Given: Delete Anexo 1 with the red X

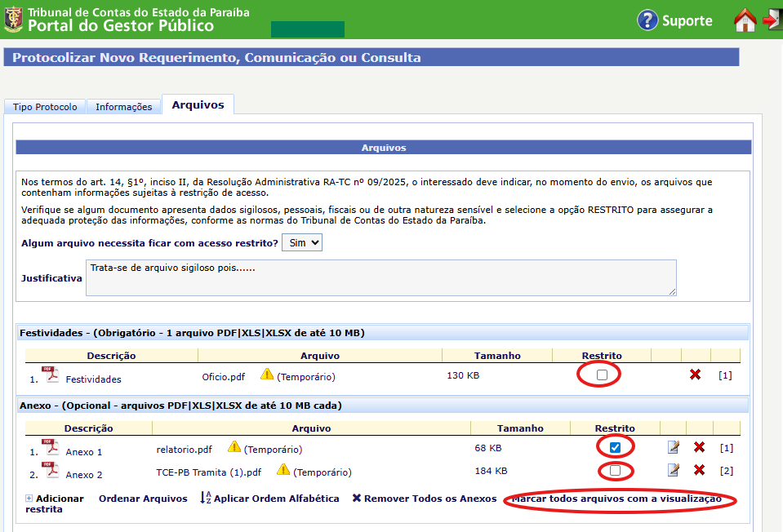Looking at the screenshot, I should 699,447.
